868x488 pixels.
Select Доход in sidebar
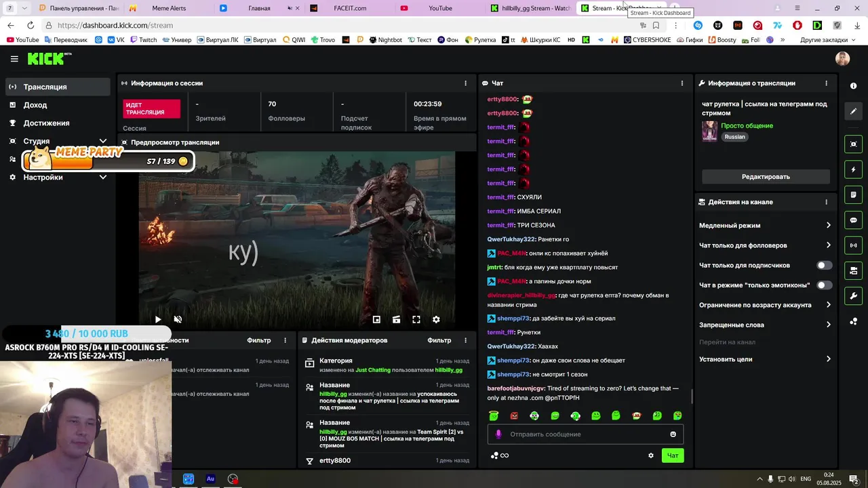pyautogui.click(x=58, y=105)
